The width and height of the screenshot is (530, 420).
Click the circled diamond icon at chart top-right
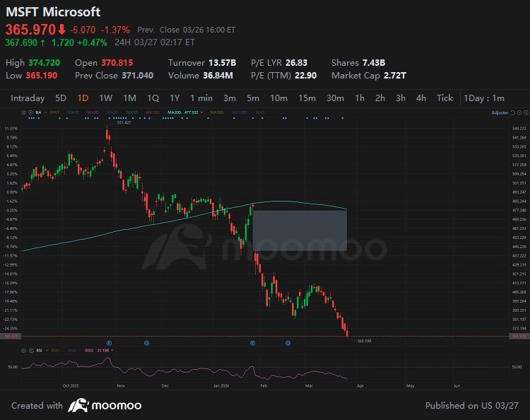[x=526, y=112]
